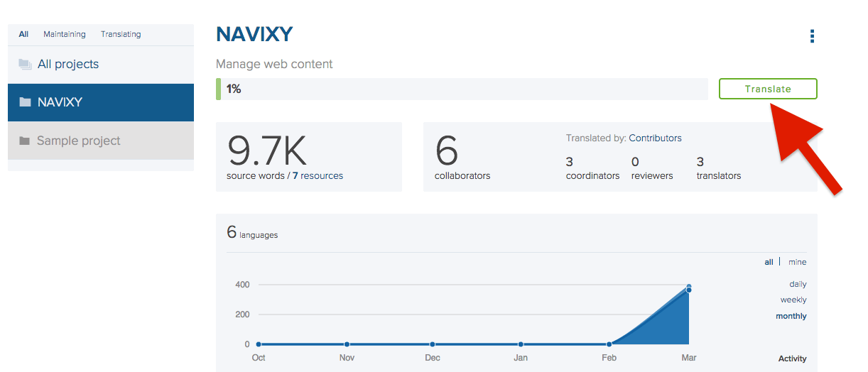Click the 9.7K source words figure
Screen dimensions: 868x372
click(266, 151)
